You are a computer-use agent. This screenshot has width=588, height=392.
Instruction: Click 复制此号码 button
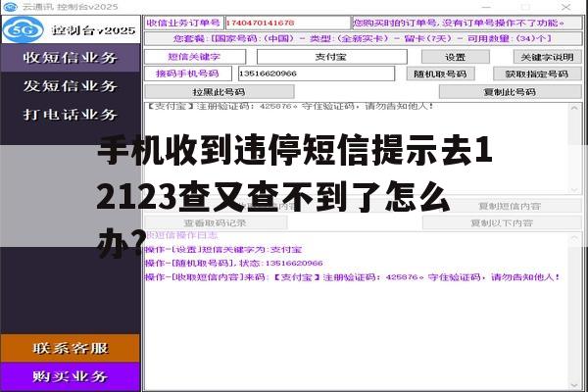(510, 92)
